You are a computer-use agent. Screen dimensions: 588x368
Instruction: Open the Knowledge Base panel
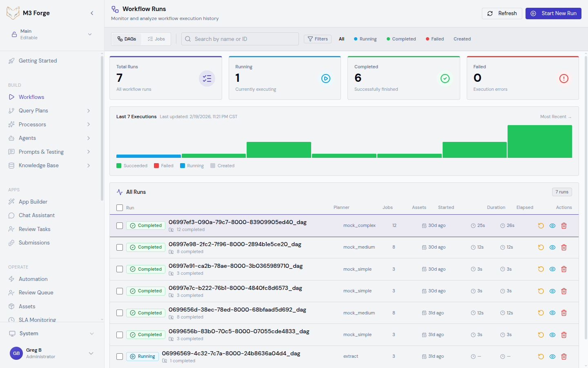point(38,165)
